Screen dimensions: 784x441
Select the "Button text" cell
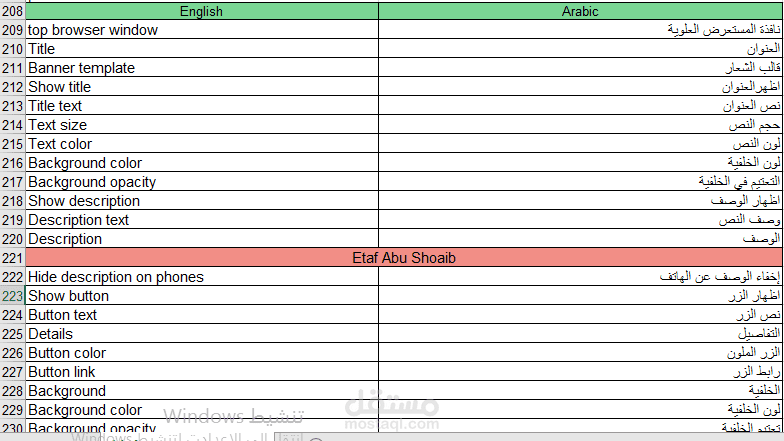(x=201, y=315)
